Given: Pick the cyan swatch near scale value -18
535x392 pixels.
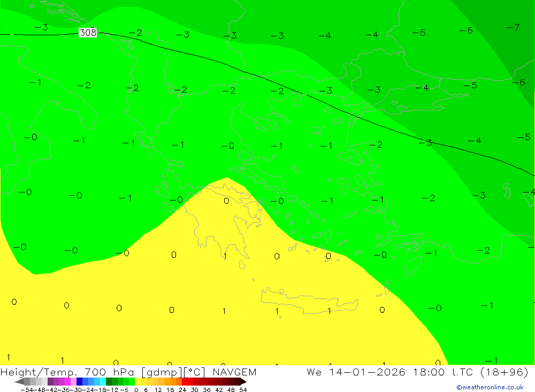Looking at the screenshot, I should coord(103,382).
